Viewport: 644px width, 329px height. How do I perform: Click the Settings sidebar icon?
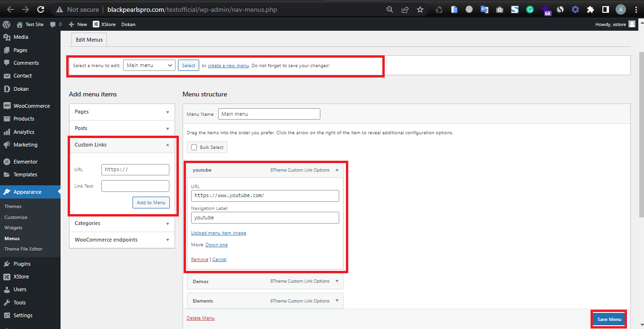click(x=7, y=315)
